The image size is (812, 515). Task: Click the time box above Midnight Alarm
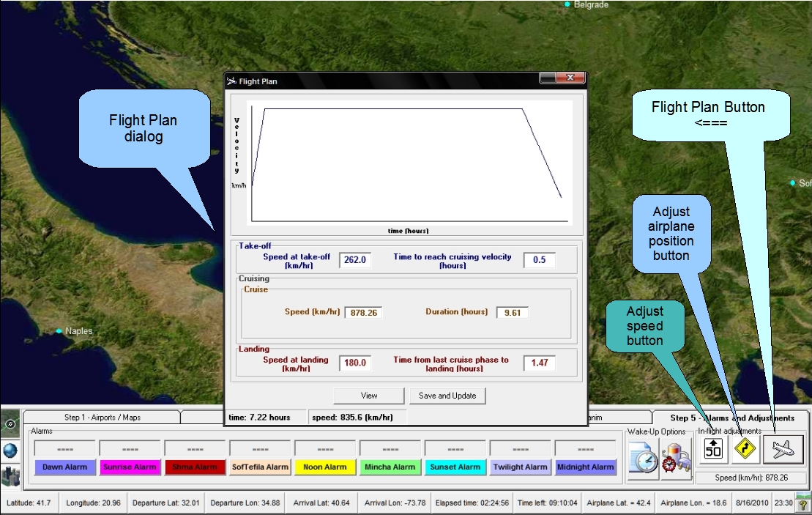[x=585, y=448]
